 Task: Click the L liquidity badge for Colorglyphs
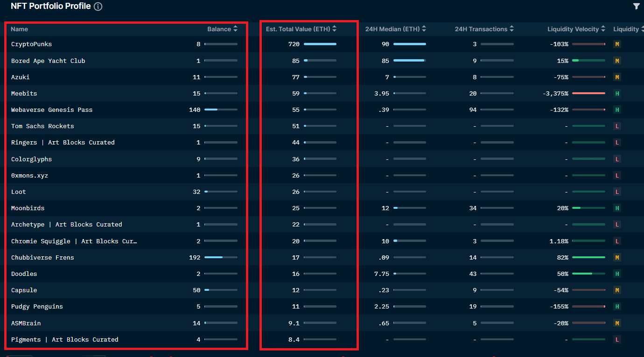[617, 159]
